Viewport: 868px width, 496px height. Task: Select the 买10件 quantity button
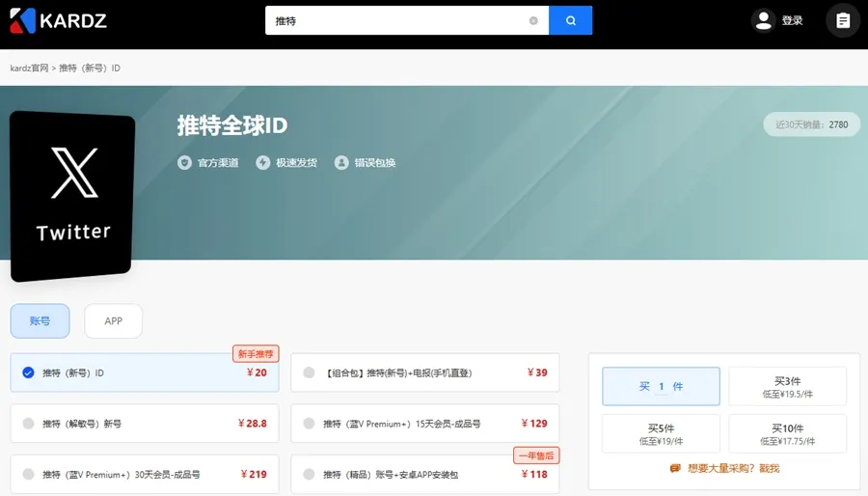click(x=787, y=434)
